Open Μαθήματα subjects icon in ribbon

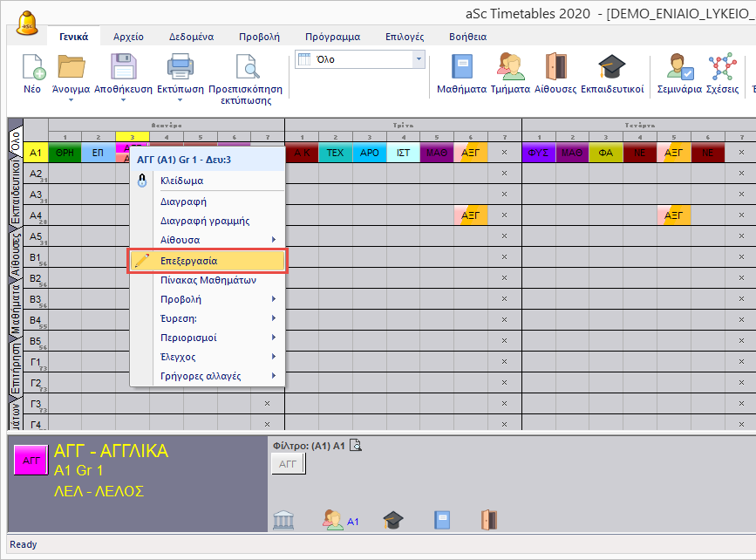point(461,68)
